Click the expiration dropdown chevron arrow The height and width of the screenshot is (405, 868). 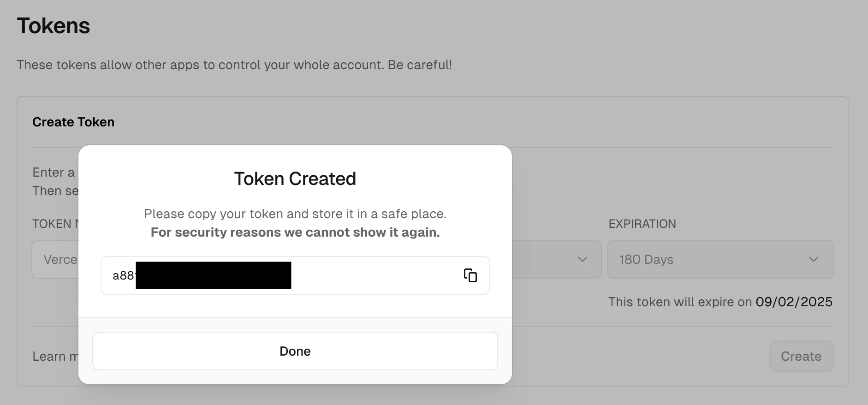813,260
